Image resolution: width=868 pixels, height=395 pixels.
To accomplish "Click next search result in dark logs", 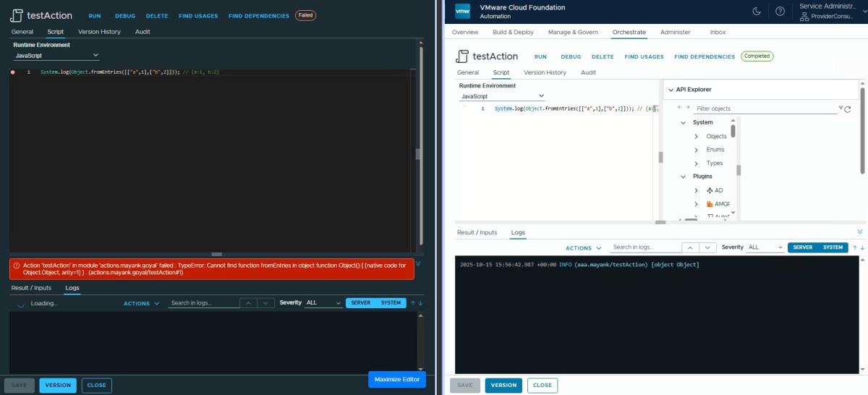I will tap(266, 303).
